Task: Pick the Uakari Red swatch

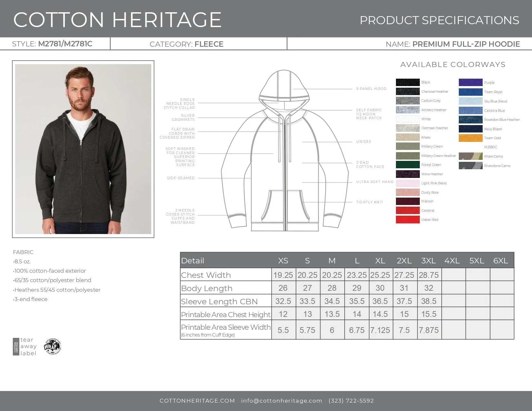Action: click(408, 220)
